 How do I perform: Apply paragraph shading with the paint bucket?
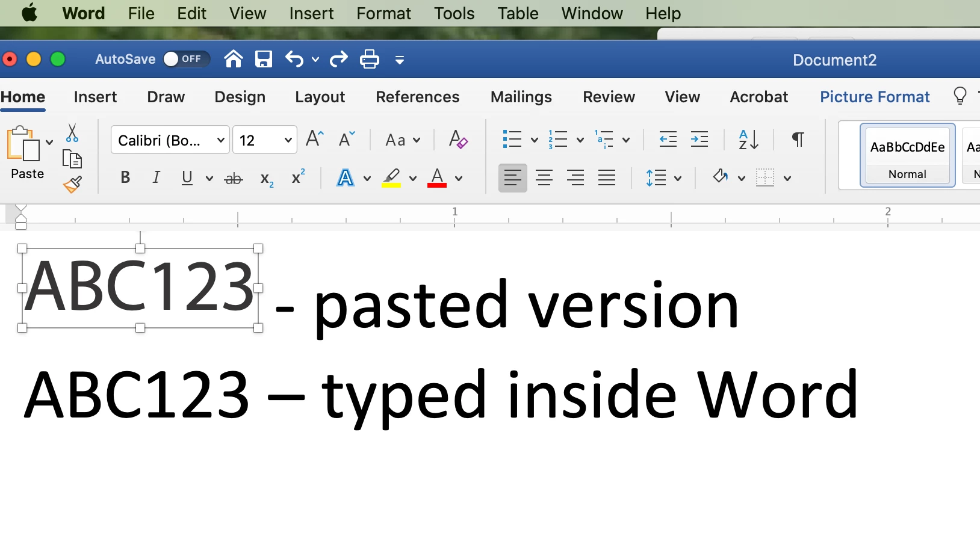click(721, 177)
